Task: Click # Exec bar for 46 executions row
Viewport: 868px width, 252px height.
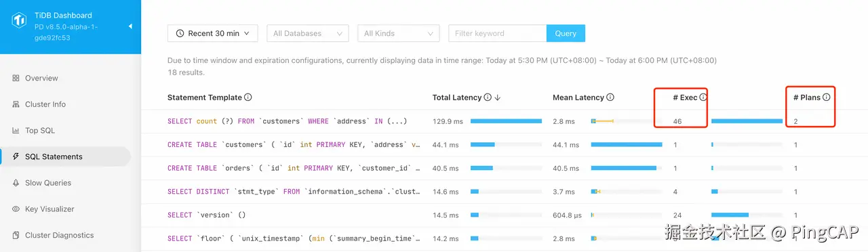Action: pos(747,121)
